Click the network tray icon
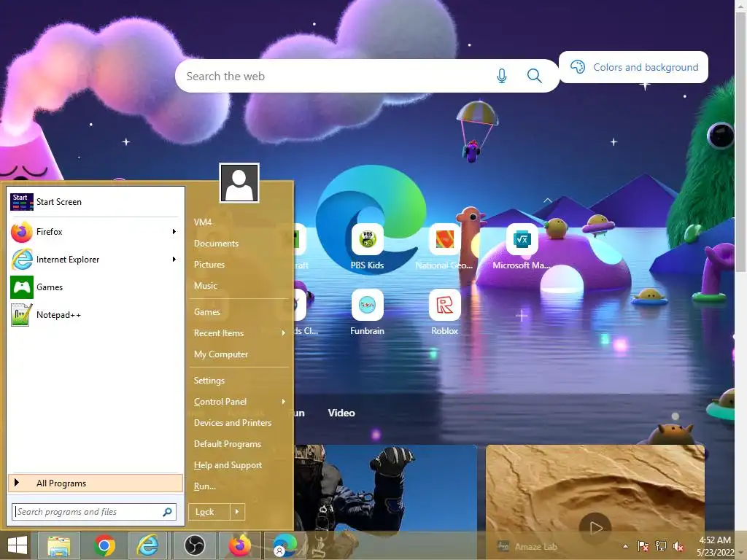 pos(661,546)
